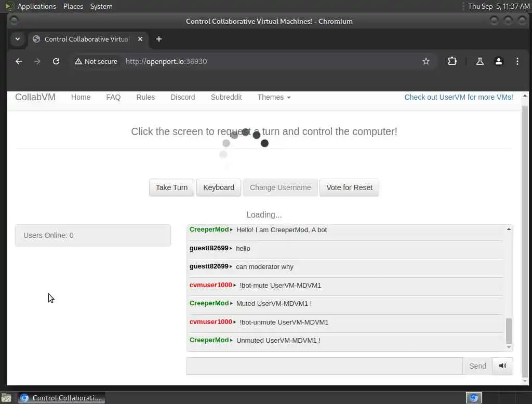Bookmark this page with the star icon
Screen dimensions: 532x404
pyautogui.click(x=426, y=61)
